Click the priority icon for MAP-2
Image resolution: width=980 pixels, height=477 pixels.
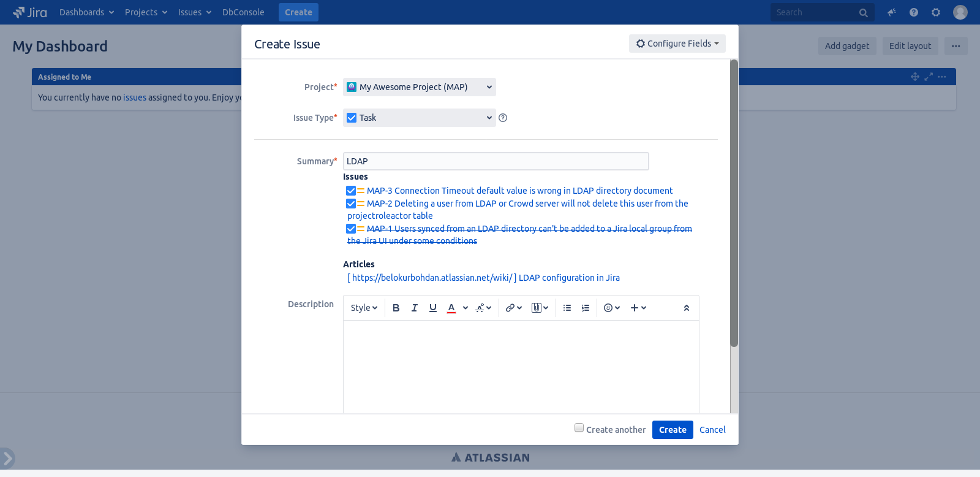click(361, 204)
